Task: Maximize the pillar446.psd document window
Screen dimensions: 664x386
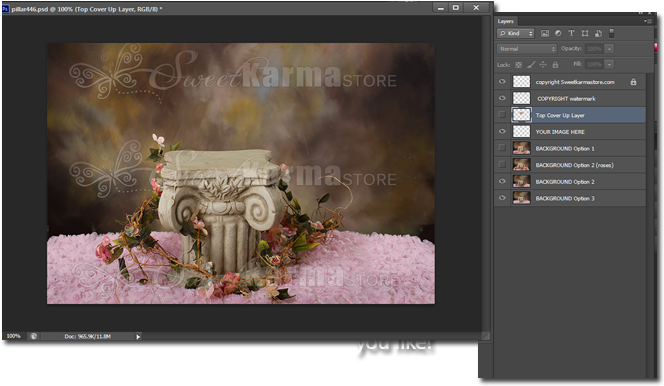Action: coord(456,8)
